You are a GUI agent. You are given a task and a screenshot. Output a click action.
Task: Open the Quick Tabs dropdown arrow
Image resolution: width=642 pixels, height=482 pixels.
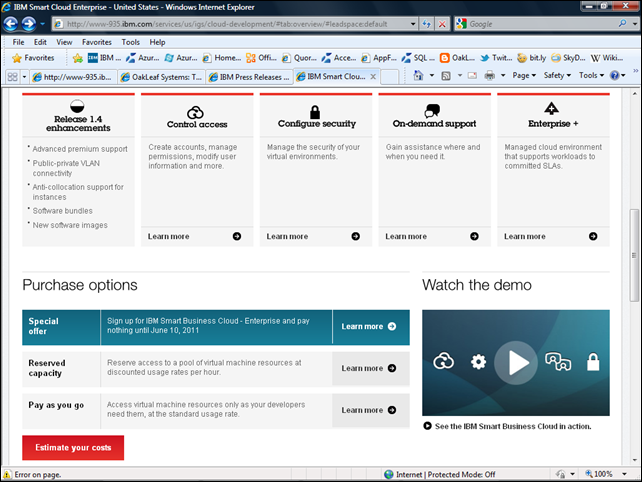click(x=24, y=77)
